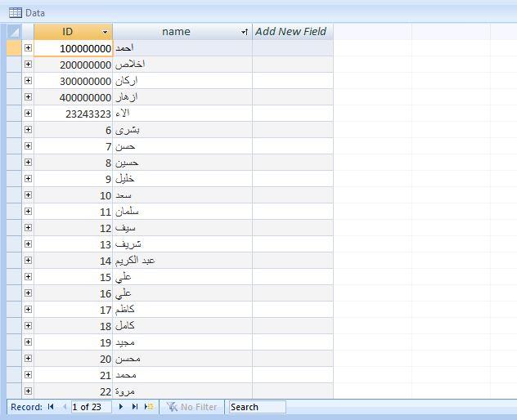Click the ID cell with value 14
Screen dimensions: 517x420
[73, 261]
